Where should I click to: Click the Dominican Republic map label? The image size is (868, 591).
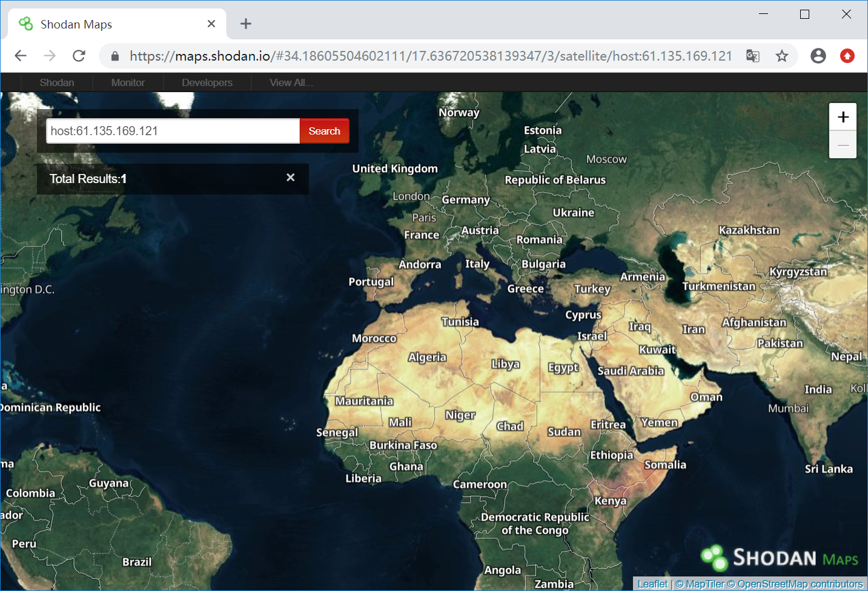click(x=50, y=407)
